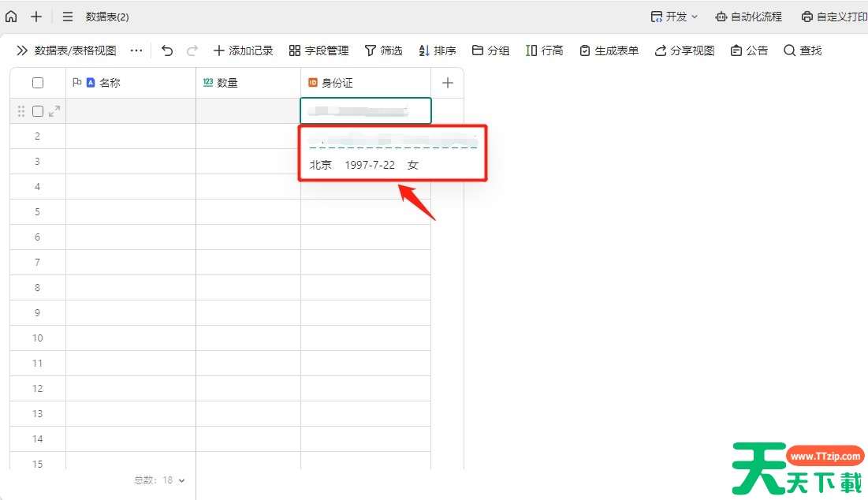
Task: Click the 身份证 input cell in row one
Action: [366, 111]
